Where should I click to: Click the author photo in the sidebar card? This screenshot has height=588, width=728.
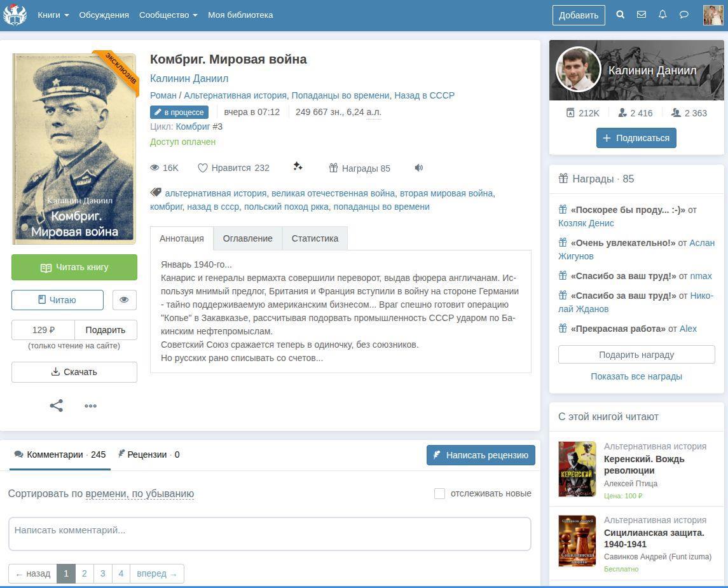click(x=579, y=70)
